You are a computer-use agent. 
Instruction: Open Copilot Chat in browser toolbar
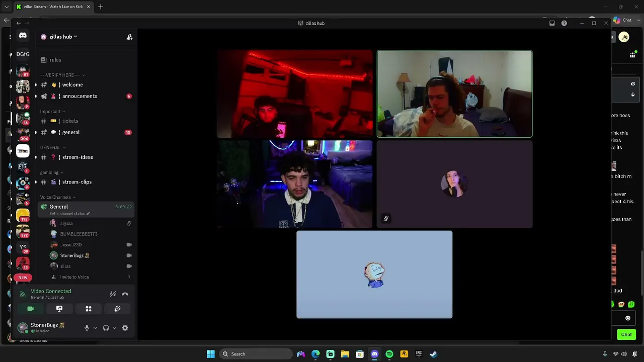(623, 20)
